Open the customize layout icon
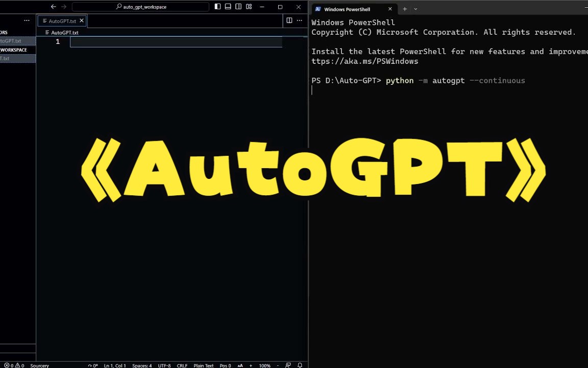588x368 pixels. click(249, 7)
